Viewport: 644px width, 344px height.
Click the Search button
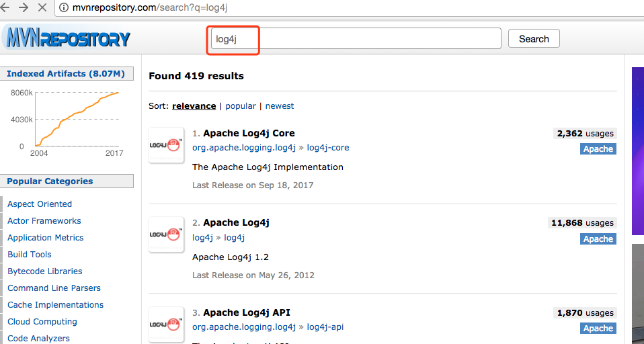(x=534, y=38)
